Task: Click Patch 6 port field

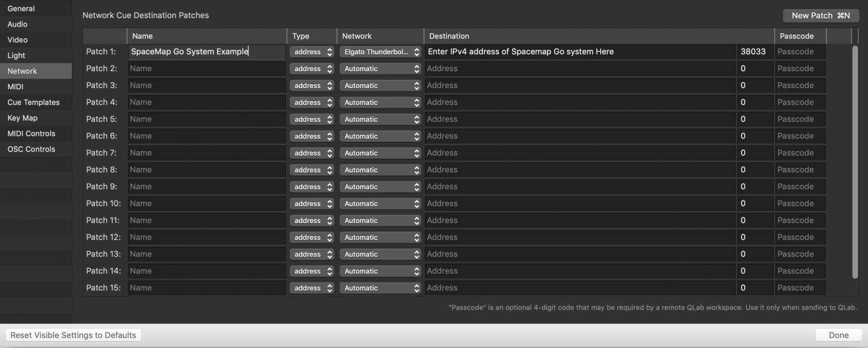Action: coord(755,136)
